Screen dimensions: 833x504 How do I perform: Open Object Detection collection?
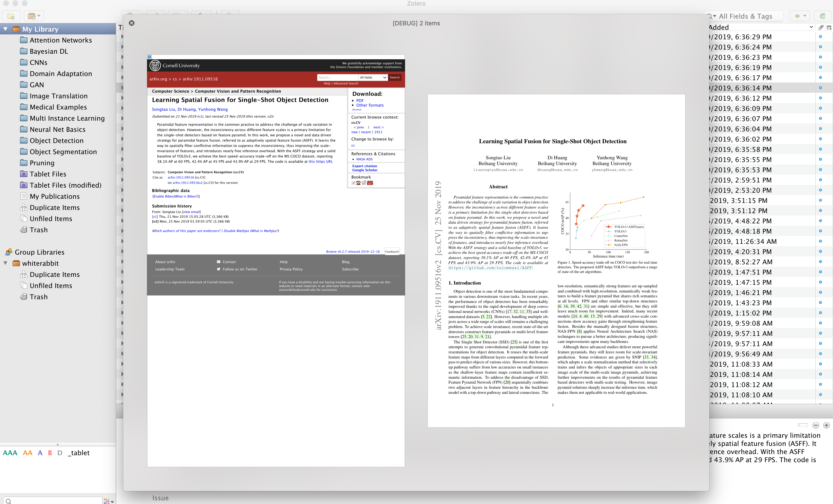[x=57, y=141]
